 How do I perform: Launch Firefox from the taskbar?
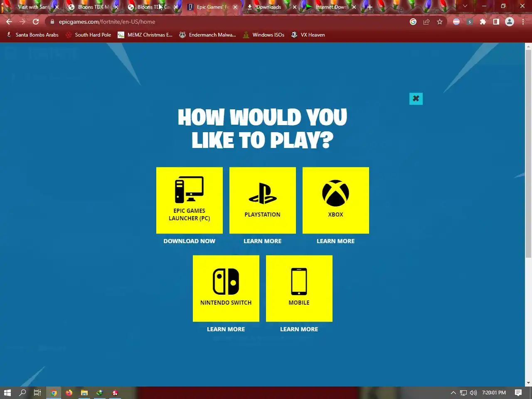point(69,393)
